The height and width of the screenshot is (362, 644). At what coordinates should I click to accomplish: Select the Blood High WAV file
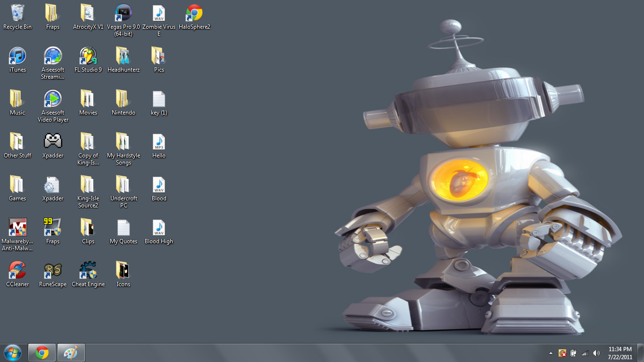pyautogui.click(x=159, y=231)
